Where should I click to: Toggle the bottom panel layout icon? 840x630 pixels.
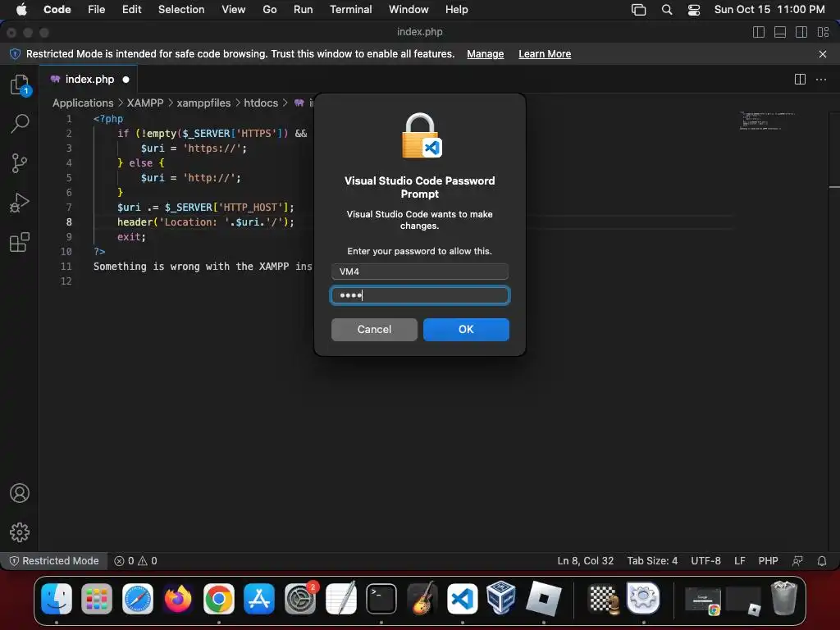tap(780, 32)
